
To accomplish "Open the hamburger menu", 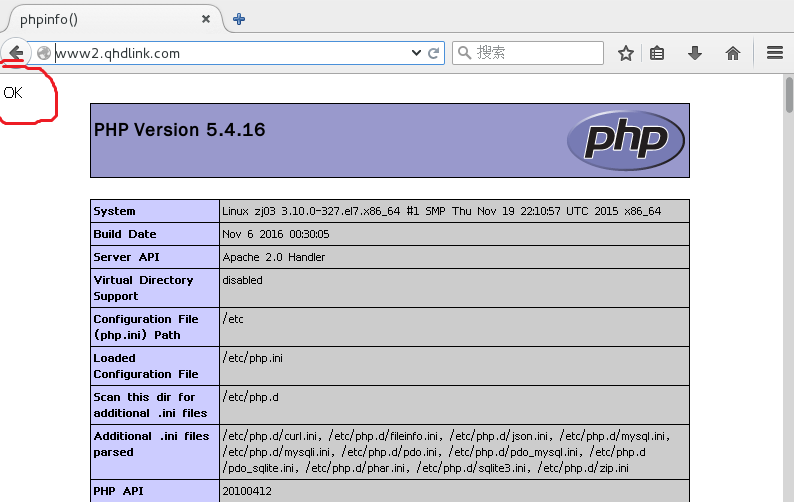I will click(x=775, y=53).
